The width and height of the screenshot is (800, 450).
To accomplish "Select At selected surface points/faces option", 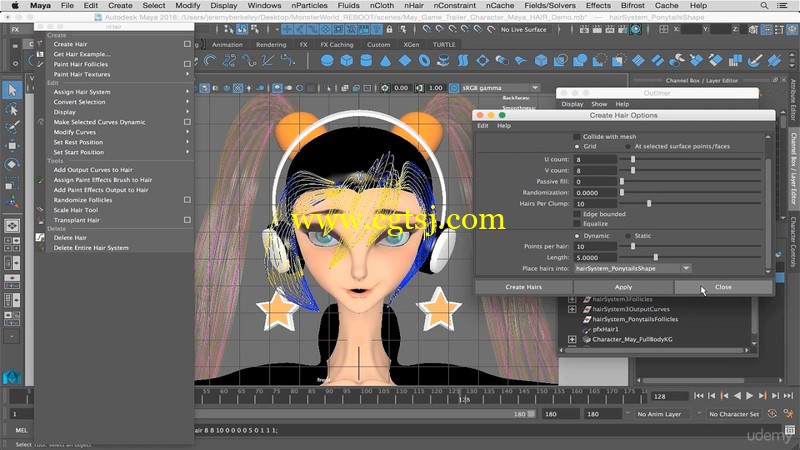I will [x=628, y=146].
